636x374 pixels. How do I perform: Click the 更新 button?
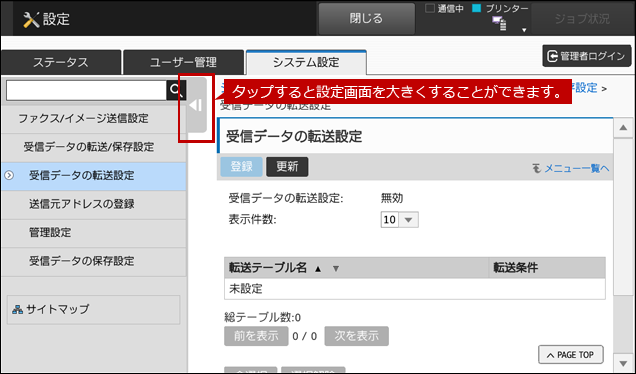[287, 167]
